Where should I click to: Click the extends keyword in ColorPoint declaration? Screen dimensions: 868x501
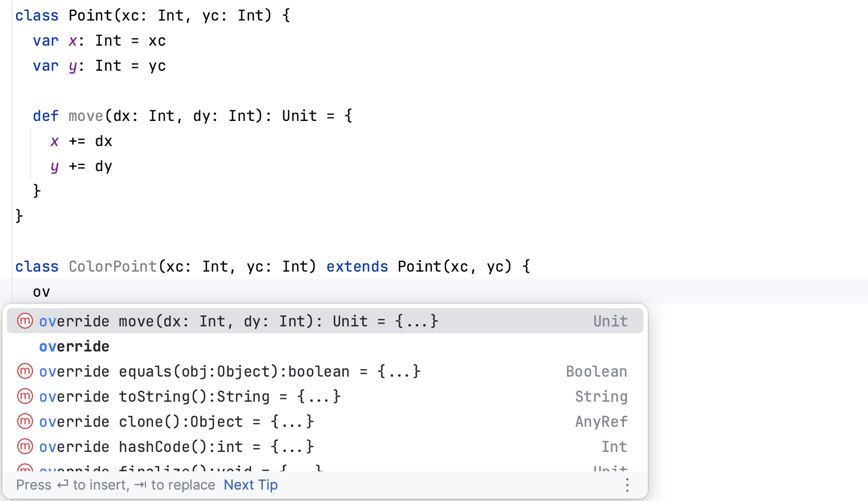[357, 266]
